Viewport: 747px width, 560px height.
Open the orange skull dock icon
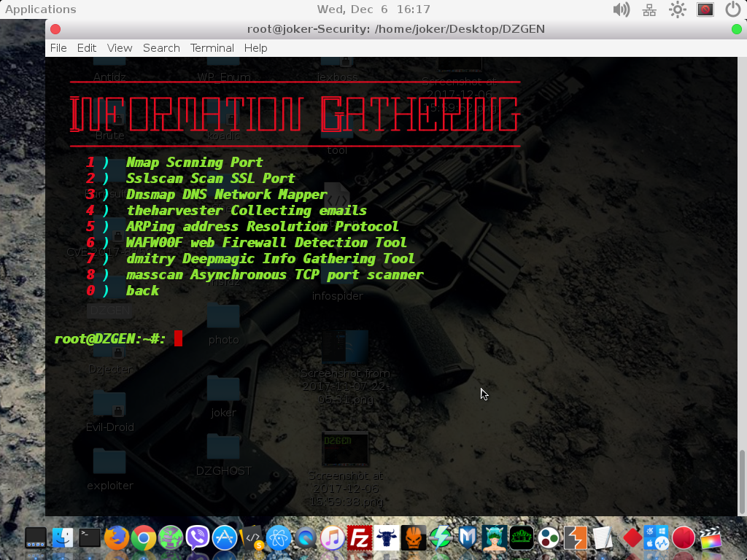414,538
